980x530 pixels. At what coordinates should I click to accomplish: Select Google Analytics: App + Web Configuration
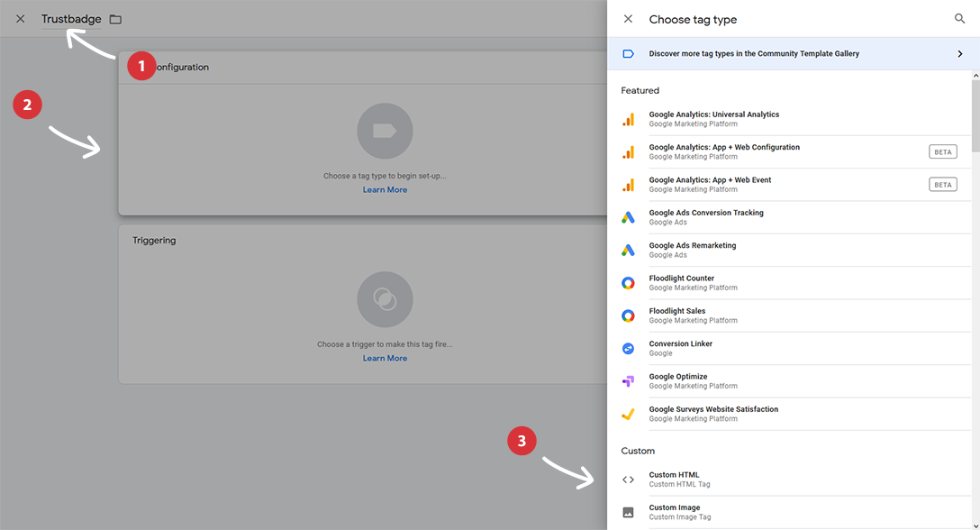[789, 152]
